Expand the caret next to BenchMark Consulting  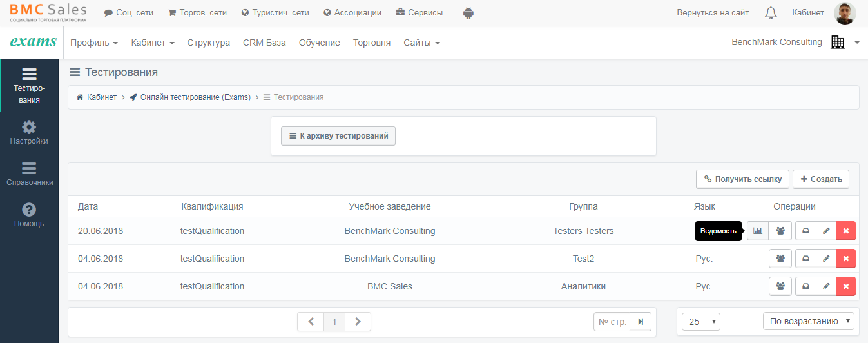pyautogui.click(x=857, y=43)
